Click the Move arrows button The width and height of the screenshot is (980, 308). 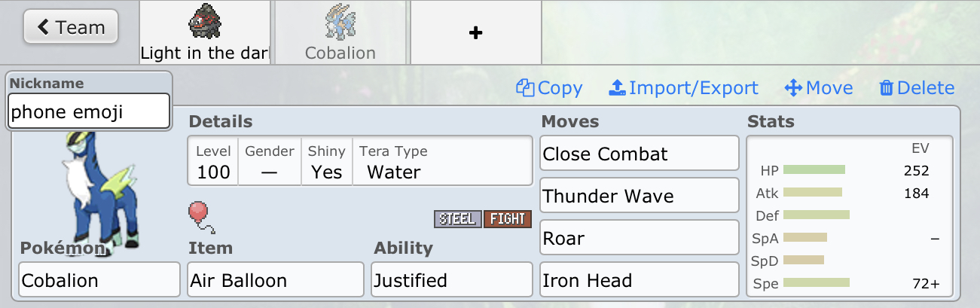click(818, 88)
